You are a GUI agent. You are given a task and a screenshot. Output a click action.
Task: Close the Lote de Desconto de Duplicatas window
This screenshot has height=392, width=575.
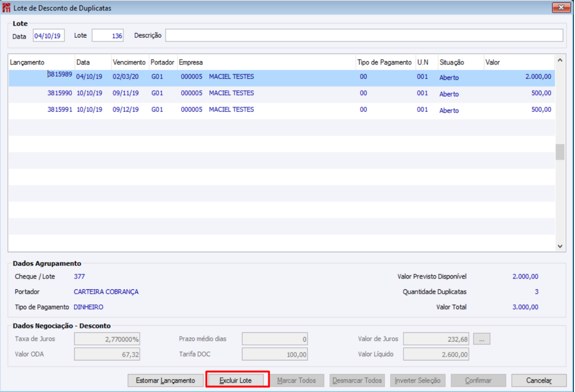tap(561, 7)
